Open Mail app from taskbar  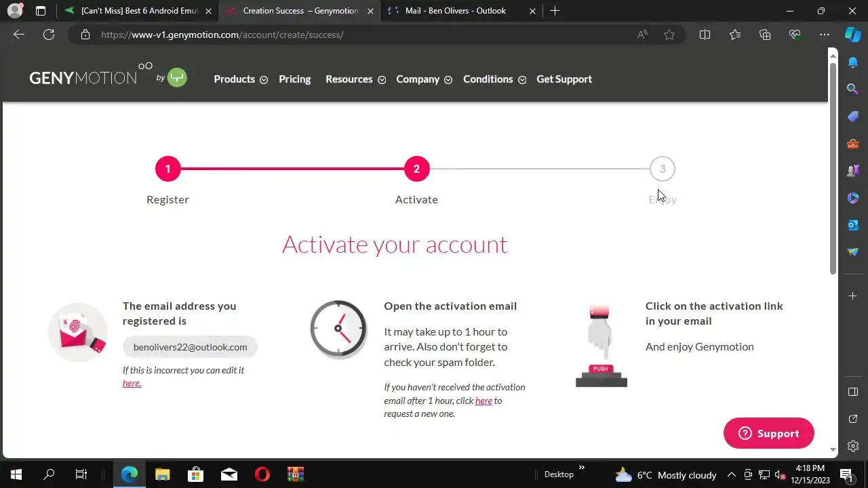pyautogui.click(x=229, y=474)
